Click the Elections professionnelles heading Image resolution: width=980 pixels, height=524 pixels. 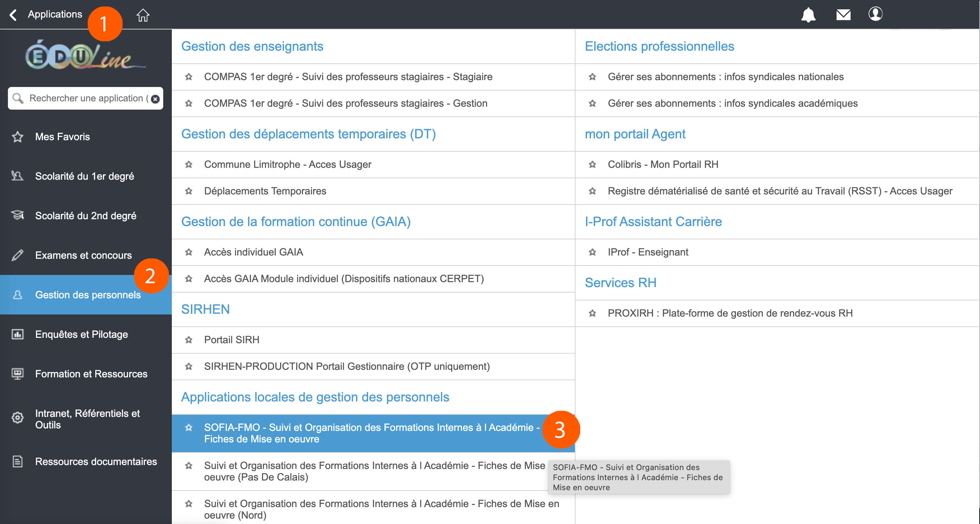(659, 46)
